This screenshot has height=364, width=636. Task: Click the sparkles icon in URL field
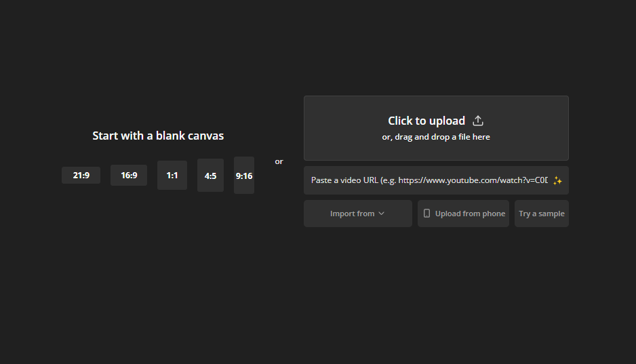pyautogui.click(x=557, y=181)
